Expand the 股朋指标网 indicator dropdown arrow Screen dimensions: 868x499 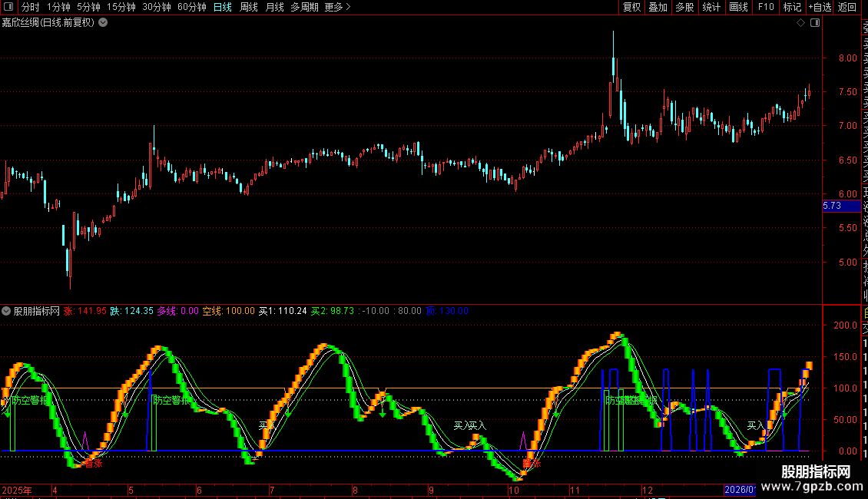click(7, 312)
